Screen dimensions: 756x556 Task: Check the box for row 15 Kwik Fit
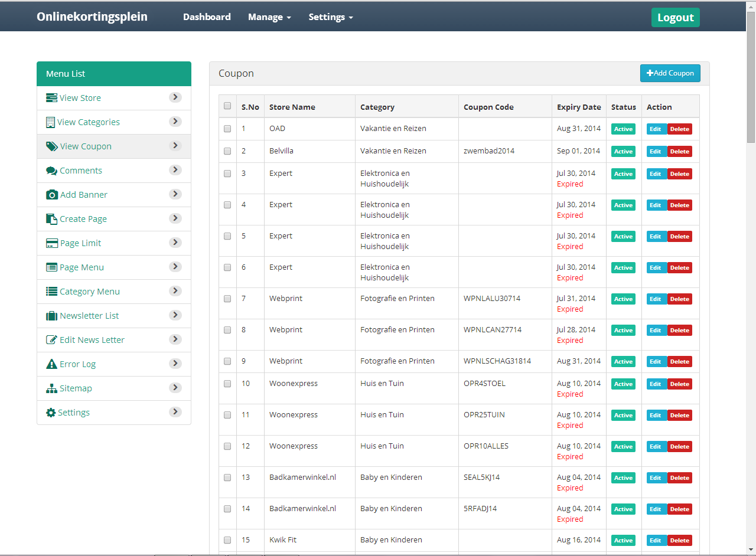click(x=227, y=540)
